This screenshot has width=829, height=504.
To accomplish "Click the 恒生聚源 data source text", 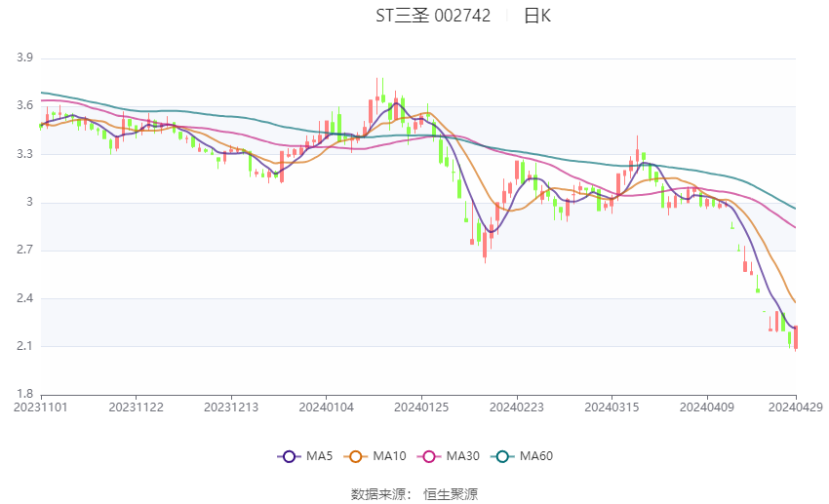I will click(x=451, y=494).
